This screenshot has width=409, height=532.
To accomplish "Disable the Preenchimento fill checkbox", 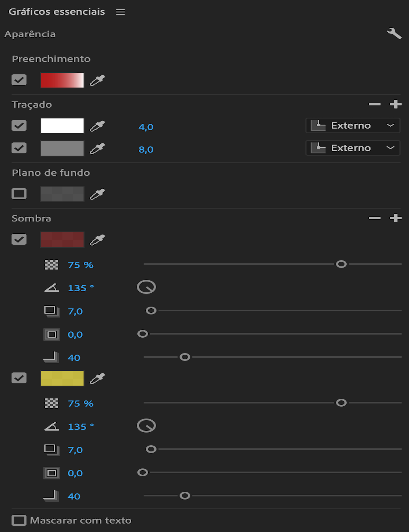I will pyautogui.click(x=19, y=80).
